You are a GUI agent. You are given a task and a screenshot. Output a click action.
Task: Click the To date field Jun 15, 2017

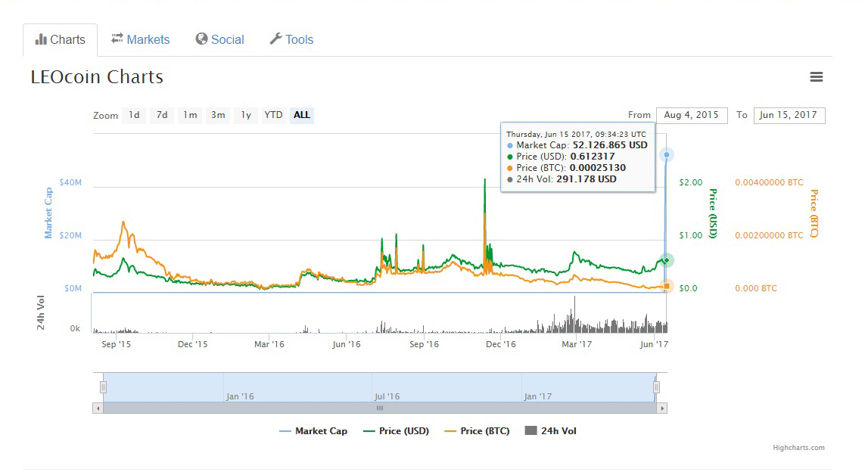tap(789, 115)
